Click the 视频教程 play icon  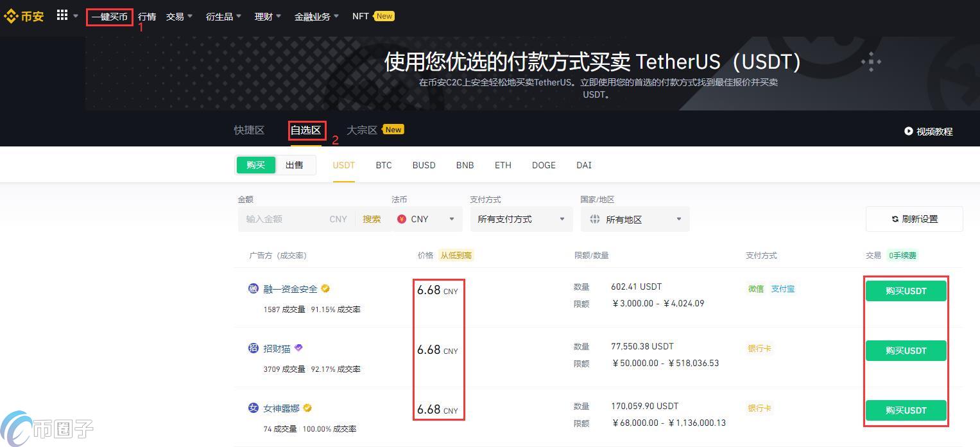909,131
